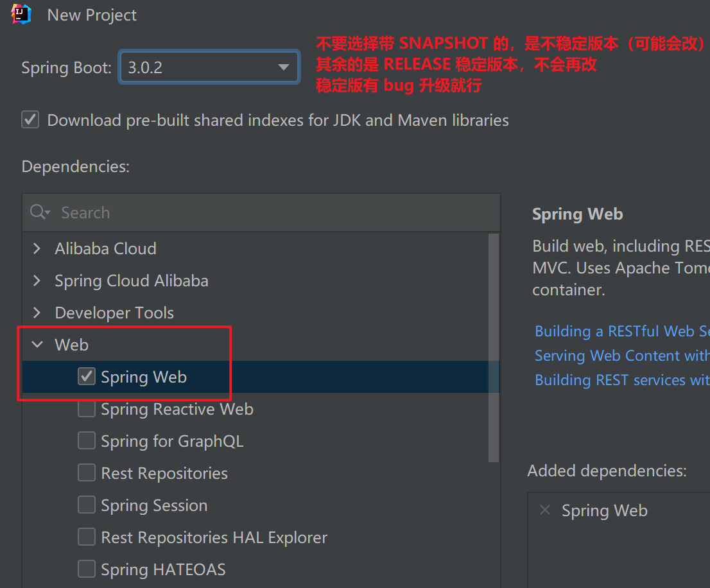
Task: Tick the Spring HATEOAS checkbox
Action: 86,569
